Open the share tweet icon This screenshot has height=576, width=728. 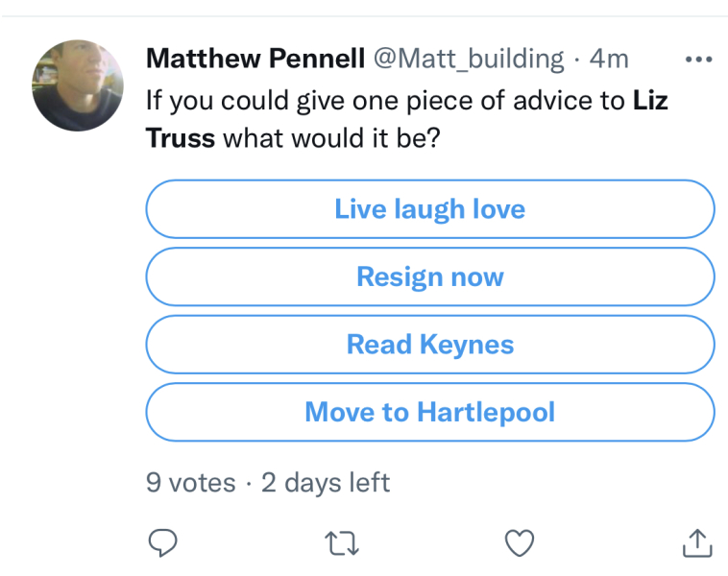697,544
